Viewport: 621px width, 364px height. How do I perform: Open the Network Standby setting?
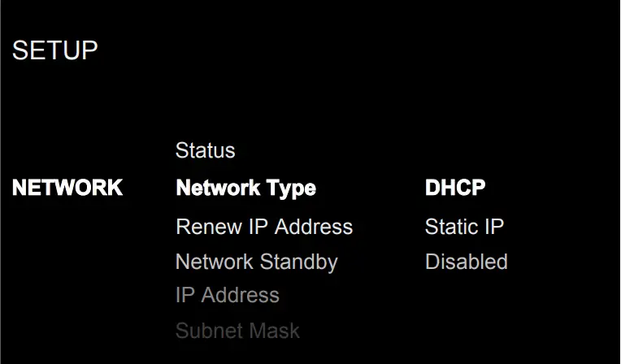[x=256, y=262]
